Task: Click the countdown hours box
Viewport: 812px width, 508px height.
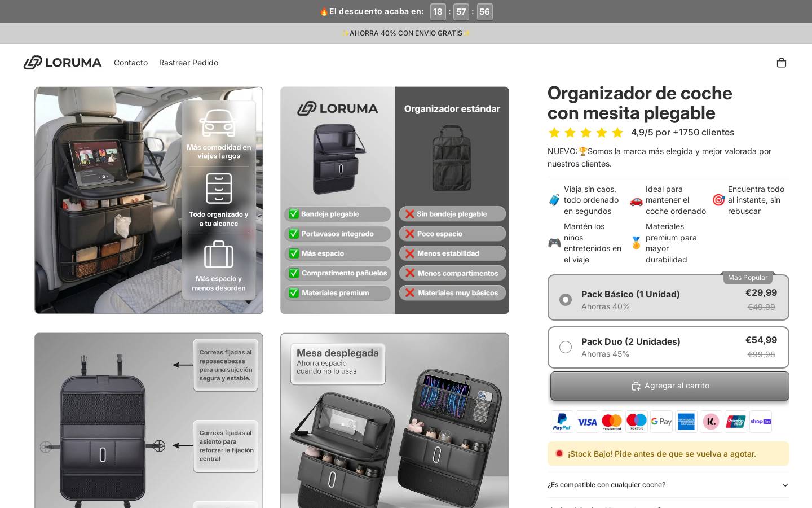Action: click(438, 12)
